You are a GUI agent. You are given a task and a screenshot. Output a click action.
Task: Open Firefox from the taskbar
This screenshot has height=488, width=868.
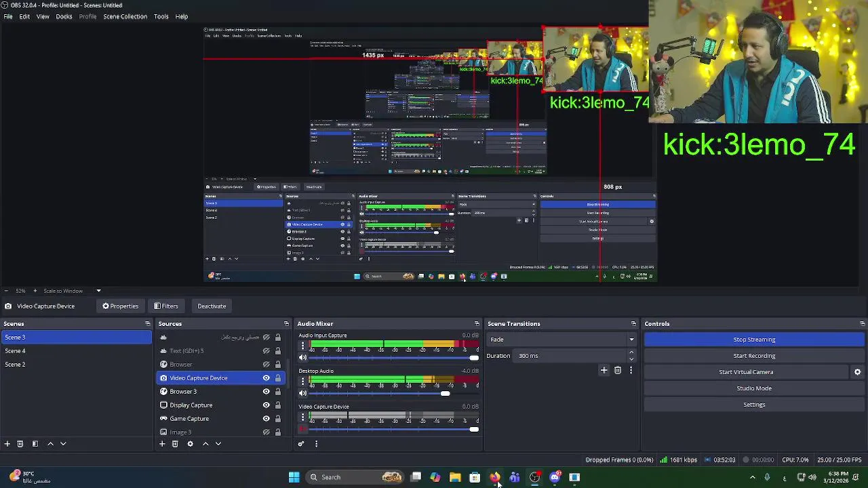pos(494,477)
